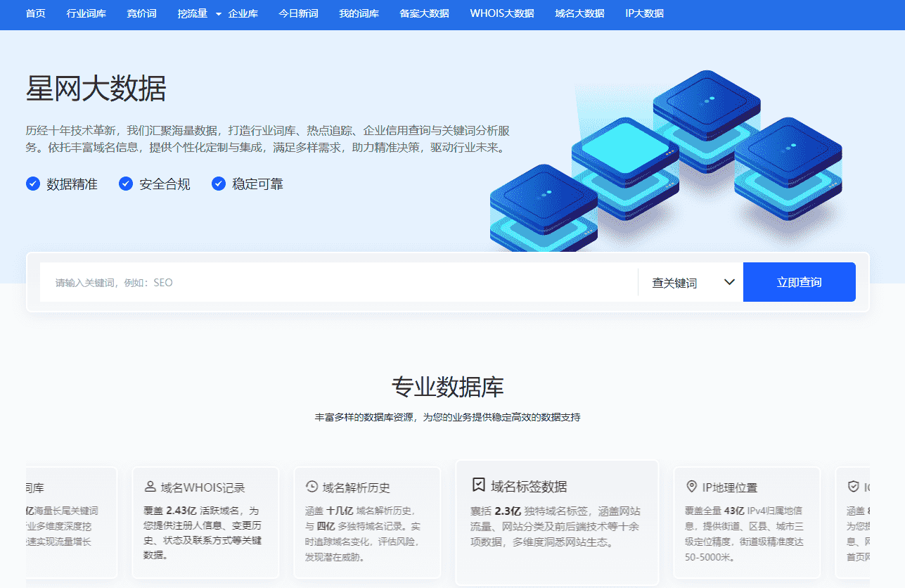Click the person icon on 域名WHOIS记录 card

pos(150,487)
